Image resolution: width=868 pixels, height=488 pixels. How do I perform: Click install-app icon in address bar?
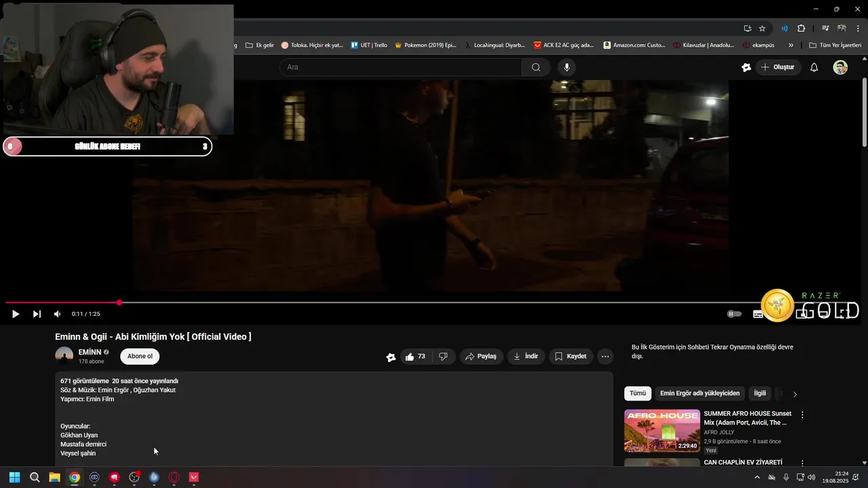point(747,28)
